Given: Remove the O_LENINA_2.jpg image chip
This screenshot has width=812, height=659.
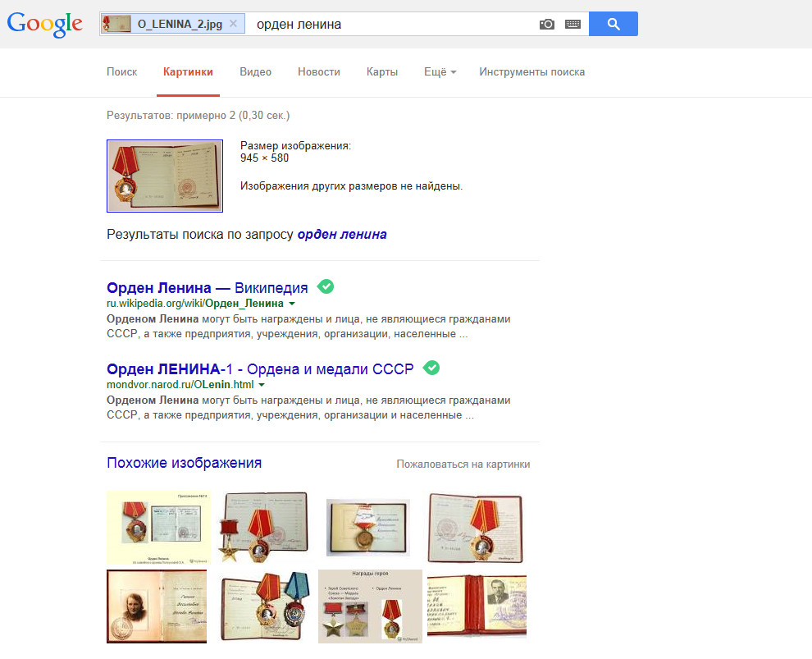Looking at the screenshot, I should tap(234, 24).
